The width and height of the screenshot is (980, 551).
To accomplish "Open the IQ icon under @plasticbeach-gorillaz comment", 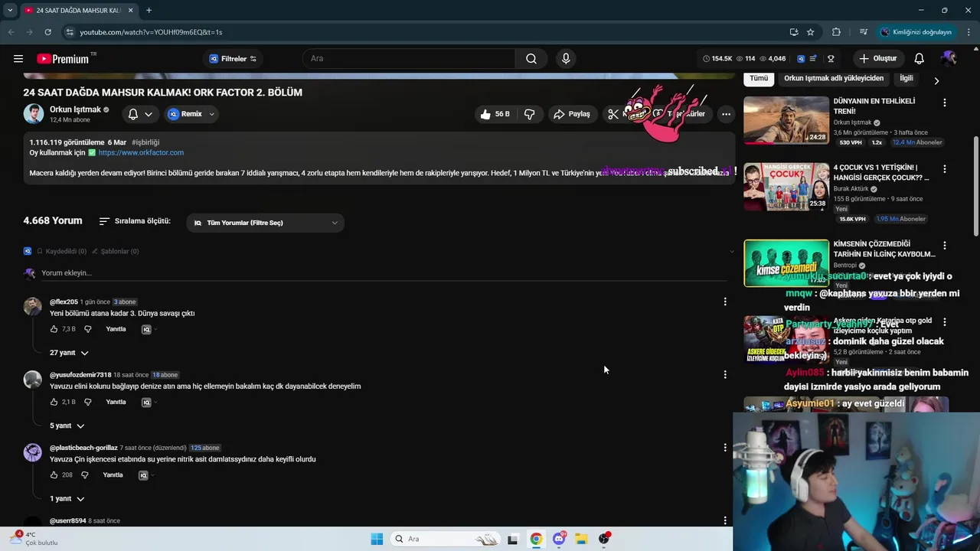I will [143, 475].
